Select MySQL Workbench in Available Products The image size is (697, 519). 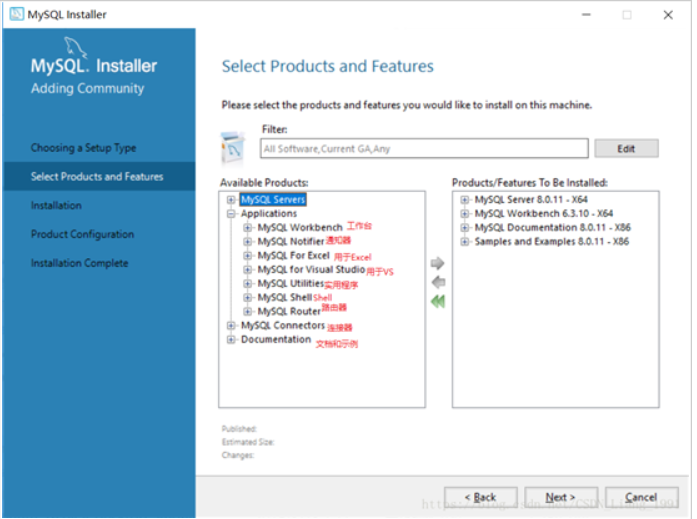(300, 228)
